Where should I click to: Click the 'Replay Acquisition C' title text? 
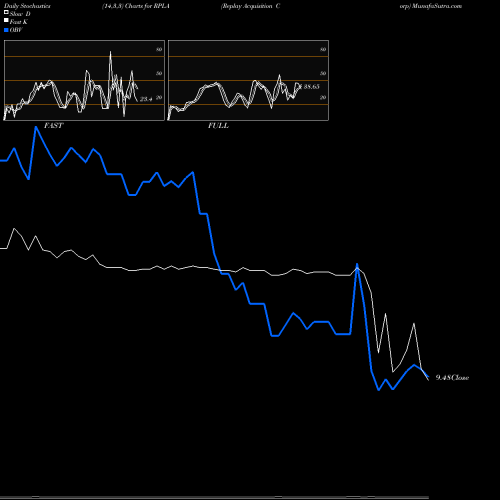pos(250,6)
